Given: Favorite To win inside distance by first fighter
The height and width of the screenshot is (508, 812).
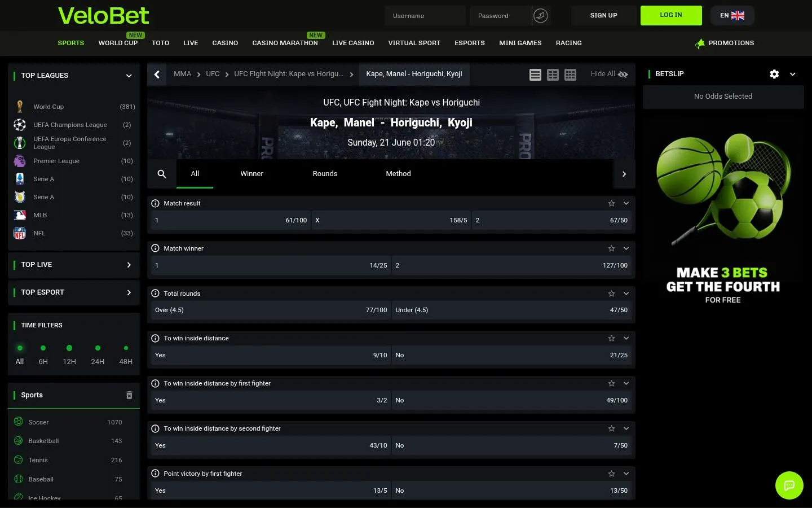Looking at the screenshot, I should click(x=611, y=383).
